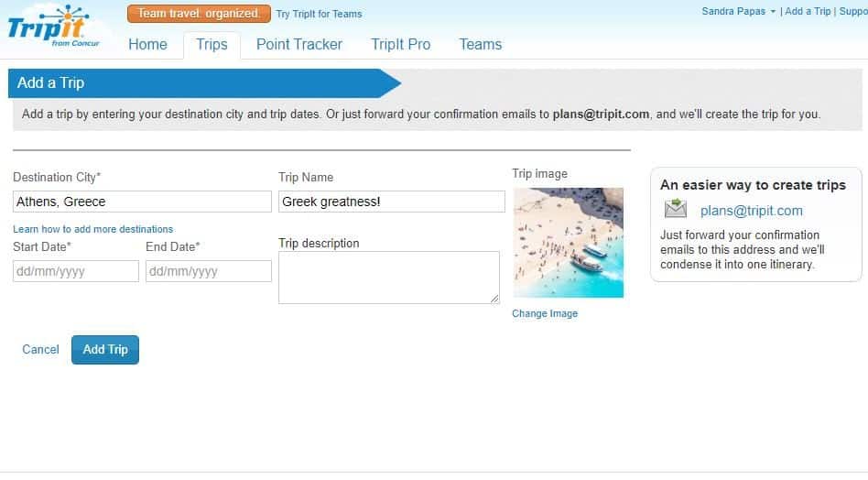Open 'Learn how to add more destinations' link
The image size is (868, 480).
(92, 229)
